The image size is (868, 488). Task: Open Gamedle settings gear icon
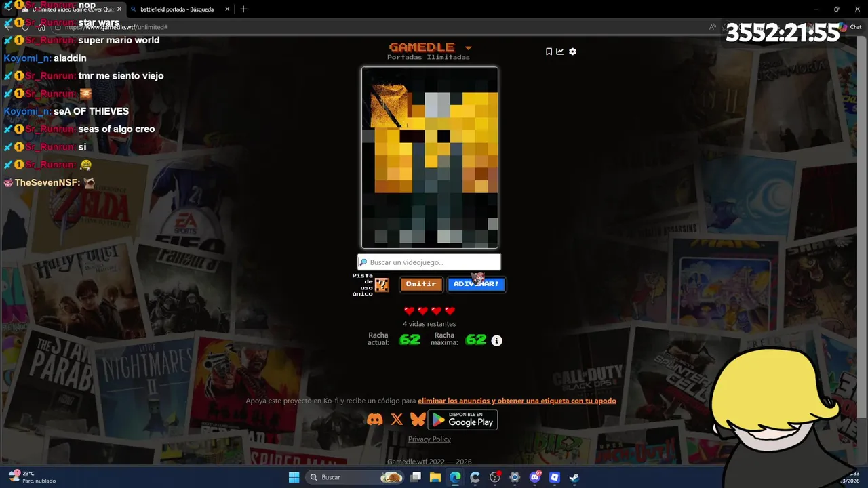[x=572, y=52]
